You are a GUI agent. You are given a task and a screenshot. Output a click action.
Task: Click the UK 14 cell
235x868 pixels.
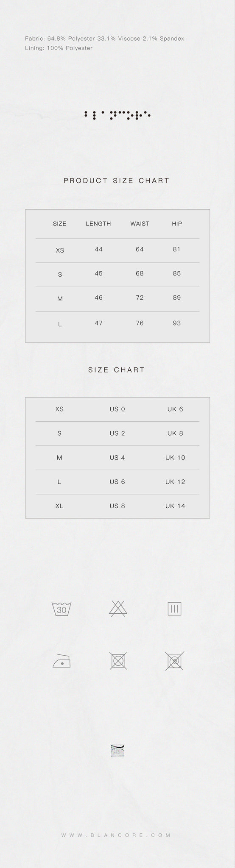click(x=175, y=506)
